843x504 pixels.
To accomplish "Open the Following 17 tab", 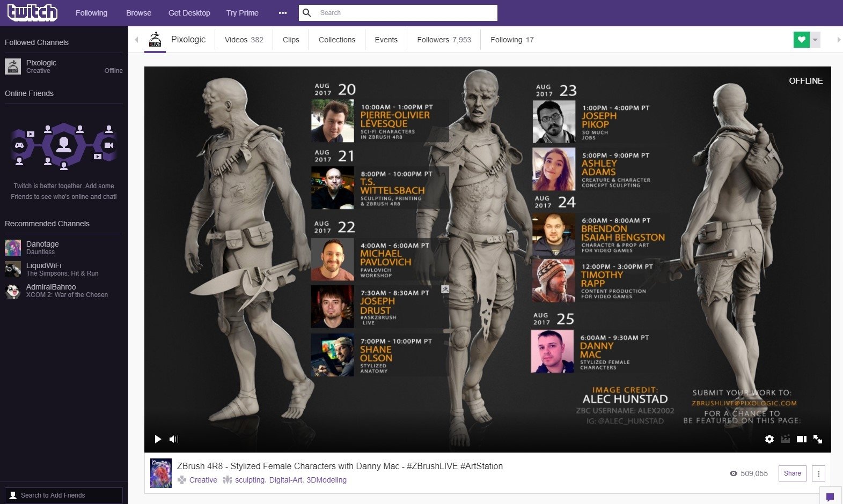I will pyautogui.click(x=512, y=40).
